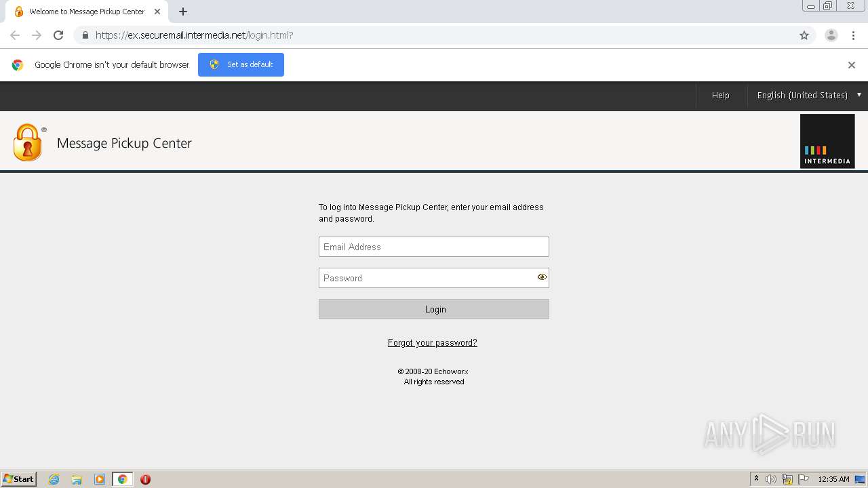Open the Action Center flag tray icon
868x488 pixels.
[804, 479]
